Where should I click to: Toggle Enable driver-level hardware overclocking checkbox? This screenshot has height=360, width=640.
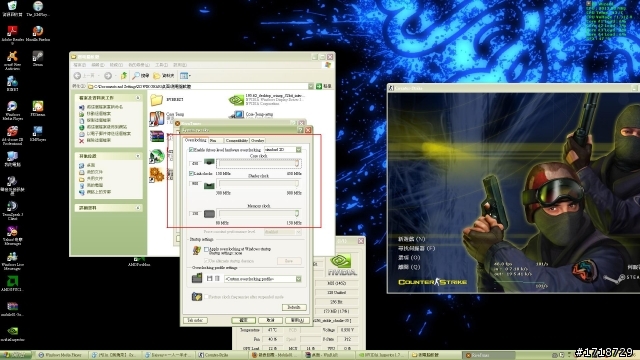coord(191,150)
